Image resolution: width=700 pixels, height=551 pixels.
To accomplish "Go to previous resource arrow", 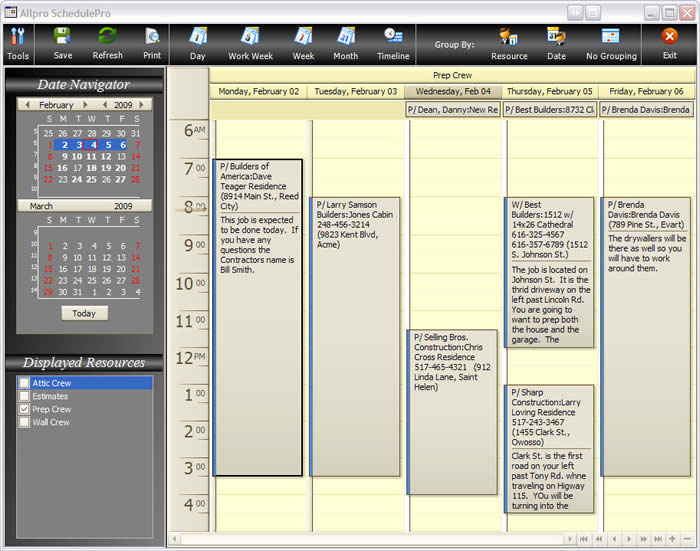I will tap(614, 539).
